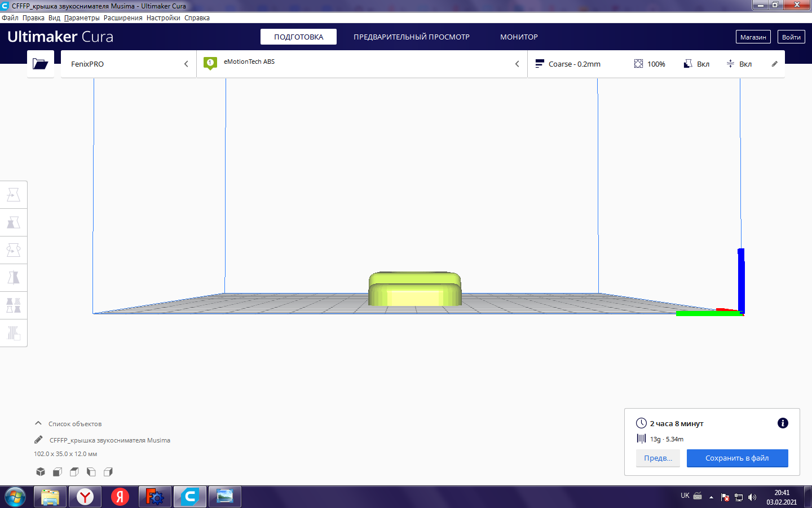Screen dimensions: 812x508
Task: Click the clock icon by print time
Action: tap(641, 423)
